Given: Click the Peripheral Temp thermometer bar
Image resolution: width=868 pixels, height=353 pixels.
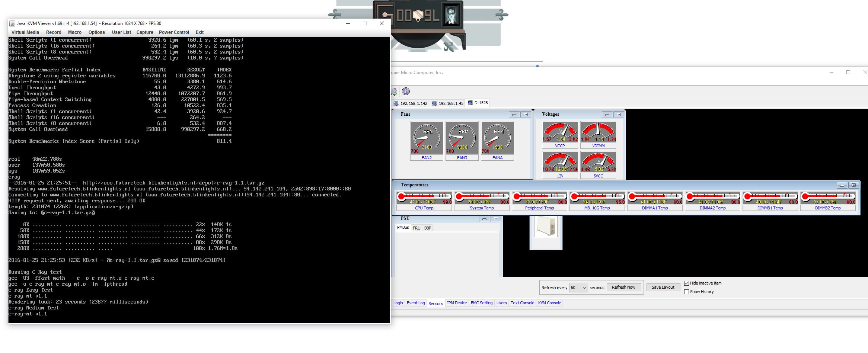Looking at the screenshot, I should pyautogui.click(x=539, y=198).
